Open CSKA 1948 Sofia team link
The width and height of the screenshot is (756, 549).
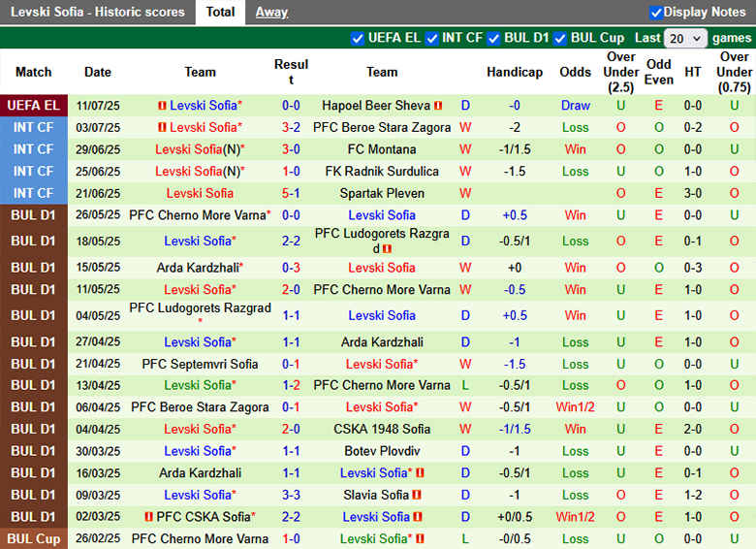click(x=382, y=429)
